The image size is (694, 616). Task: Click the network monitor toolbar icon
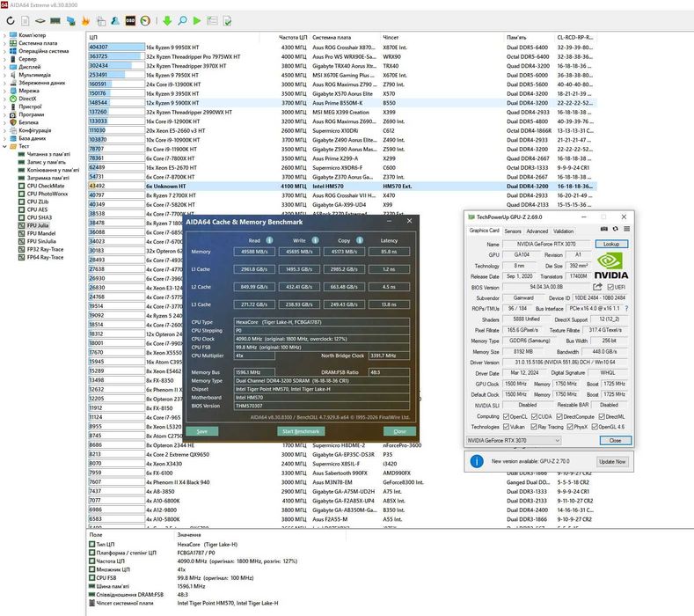pyautogui.click(x=71, y=21)
